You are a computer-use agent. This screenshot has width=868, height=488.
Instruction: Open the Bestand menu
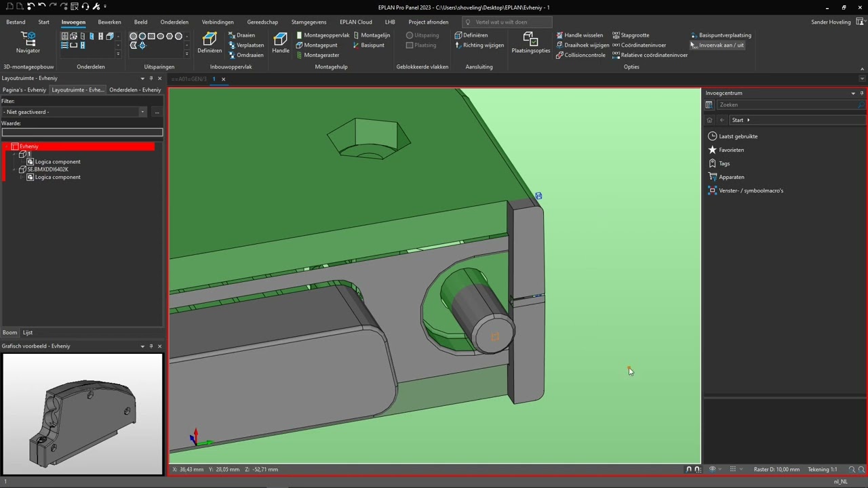coord(16,22)
